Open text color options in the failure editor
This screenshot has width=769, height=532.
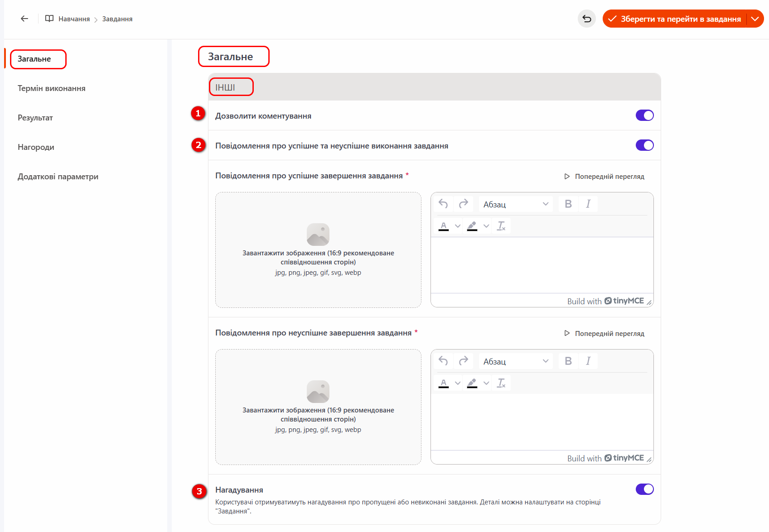pyautogui.click(x=458, y=383)
